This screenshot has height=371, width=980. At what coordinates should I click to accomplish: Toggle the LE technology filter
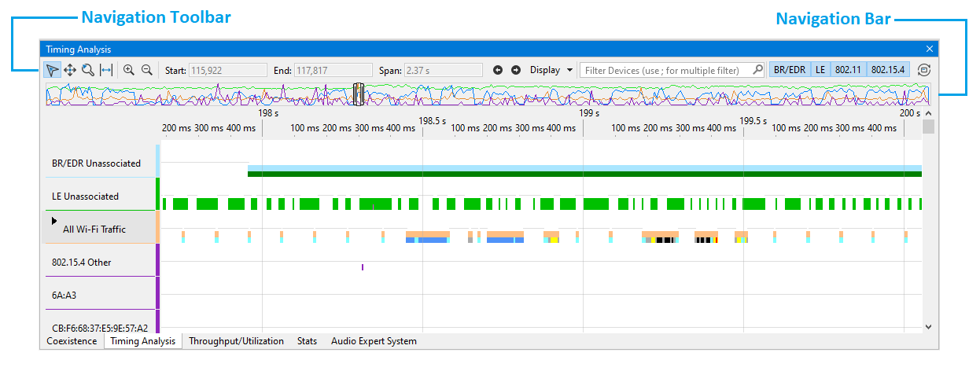click(x=820, y=70)
